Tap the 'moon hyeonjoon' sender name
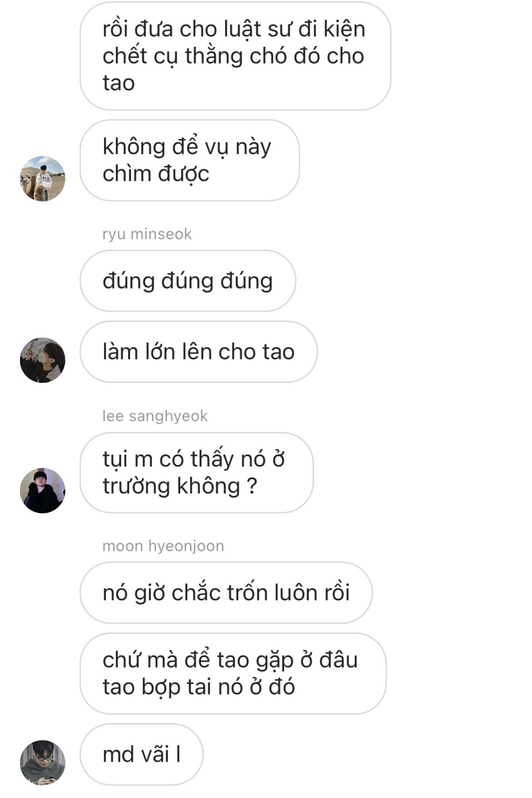Image resolution: width=532 pixels, height=798 pixels. click(x=163, y=546)
